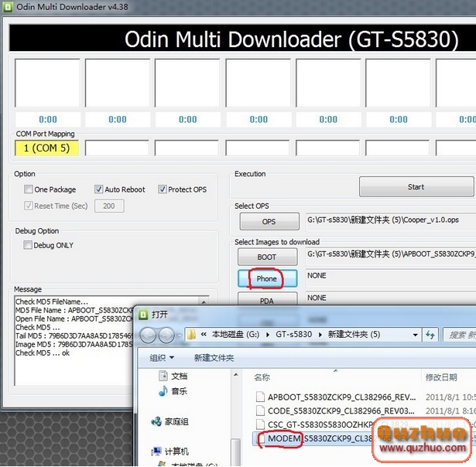Open the 文档 library in the sidebar

coord(179,376)
